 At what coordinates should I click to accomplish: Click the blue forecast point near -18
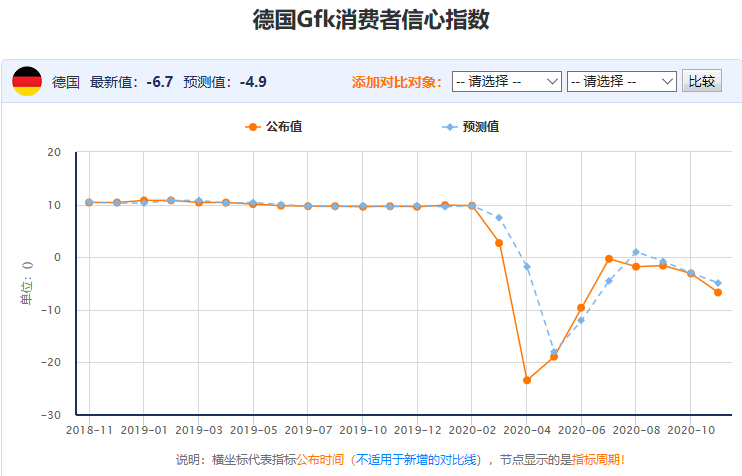(554, 352)
